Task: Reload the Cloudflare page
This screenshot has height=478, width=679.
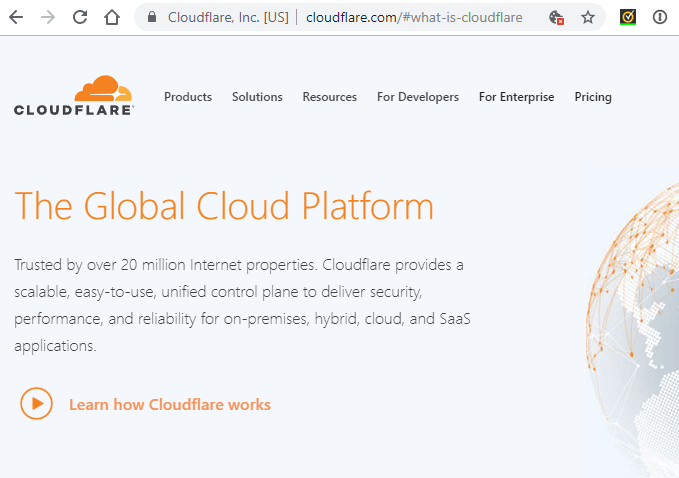Action: 80,17
